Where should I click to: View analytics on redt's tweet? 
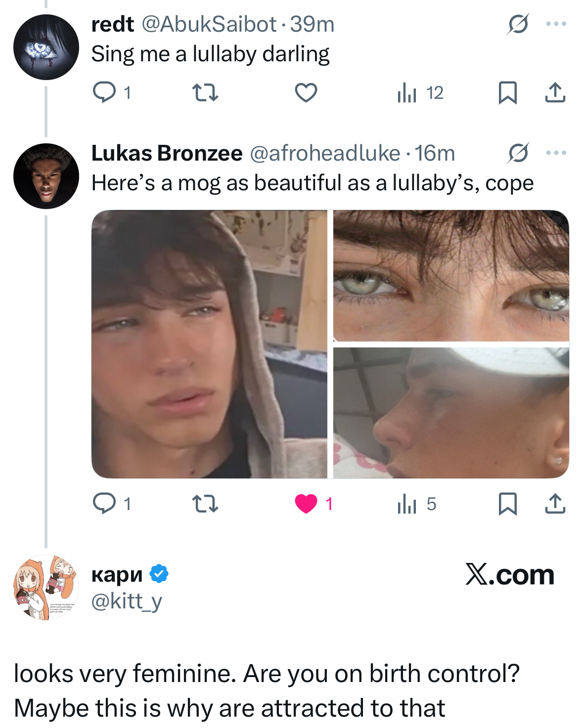[407, 92]
